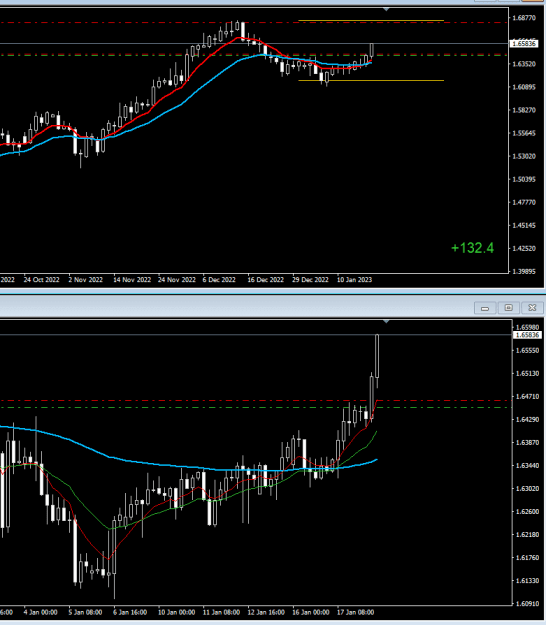Click the 6 Dec 2022 date label
This screenshot has height=625, width=546.
(219, 280)
